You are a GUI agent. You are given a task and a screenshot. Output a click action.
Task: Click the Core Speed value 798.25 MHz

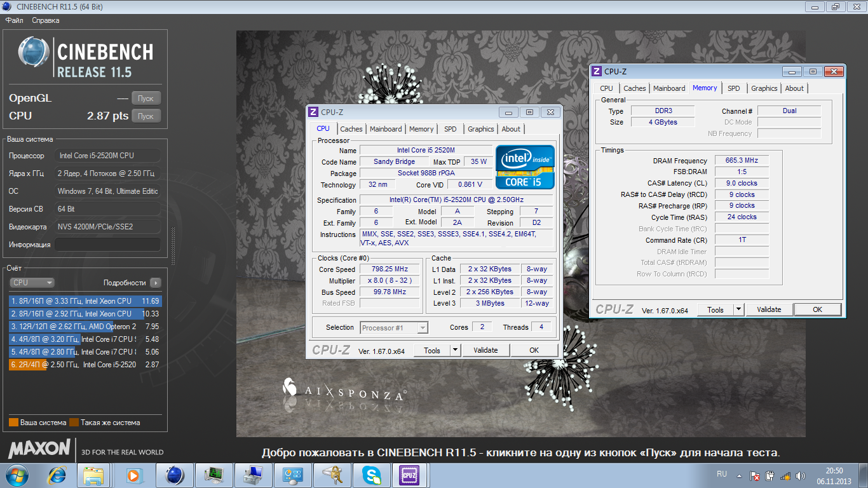coord(390,269)
